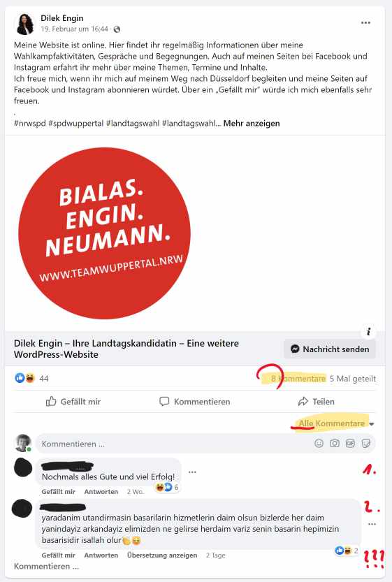Click the emoji icon in the comment box
Screen dimensions: 392x582
tap(319, 443)
